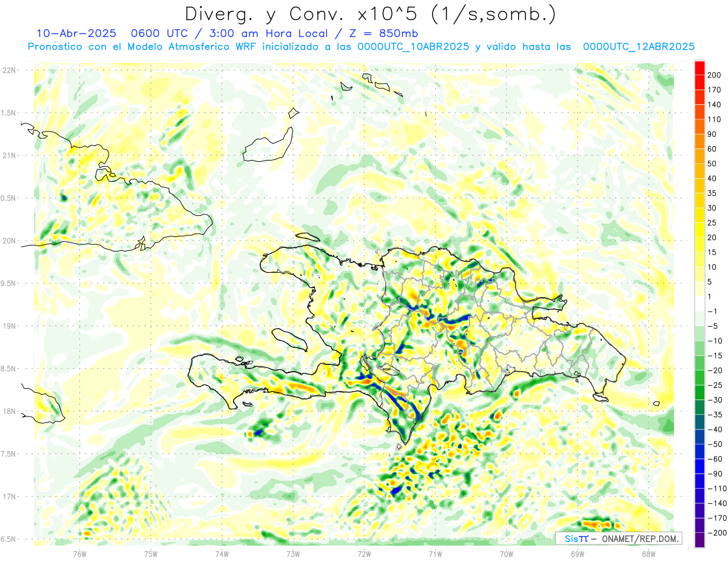
Task: Click the 22N latitude label
Action: click(9, 70)
